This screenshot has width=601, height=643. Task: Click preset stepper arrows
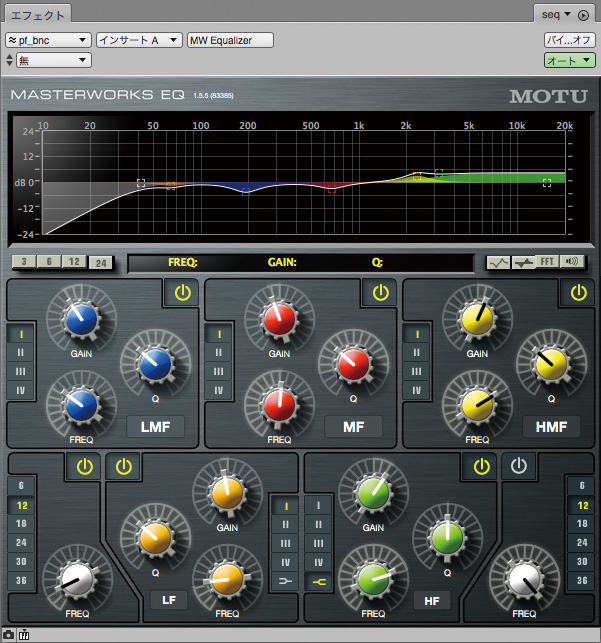click(9, 60)
